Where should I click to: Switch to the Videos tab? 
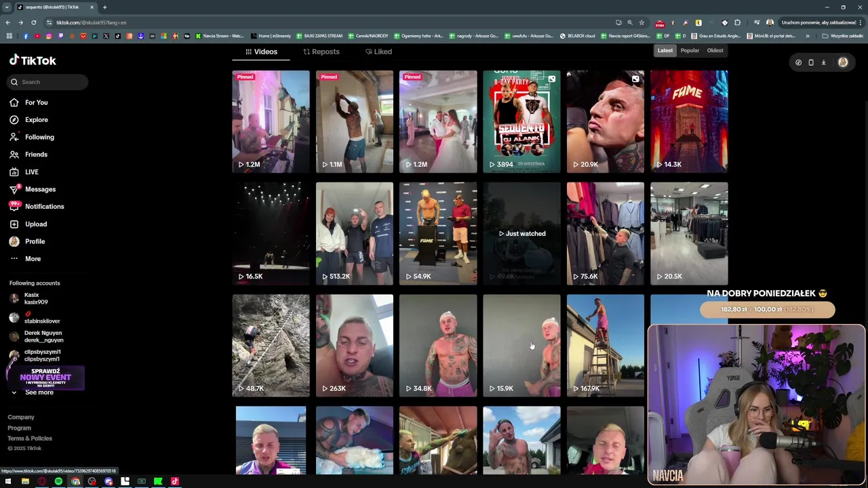pos(261,52)
